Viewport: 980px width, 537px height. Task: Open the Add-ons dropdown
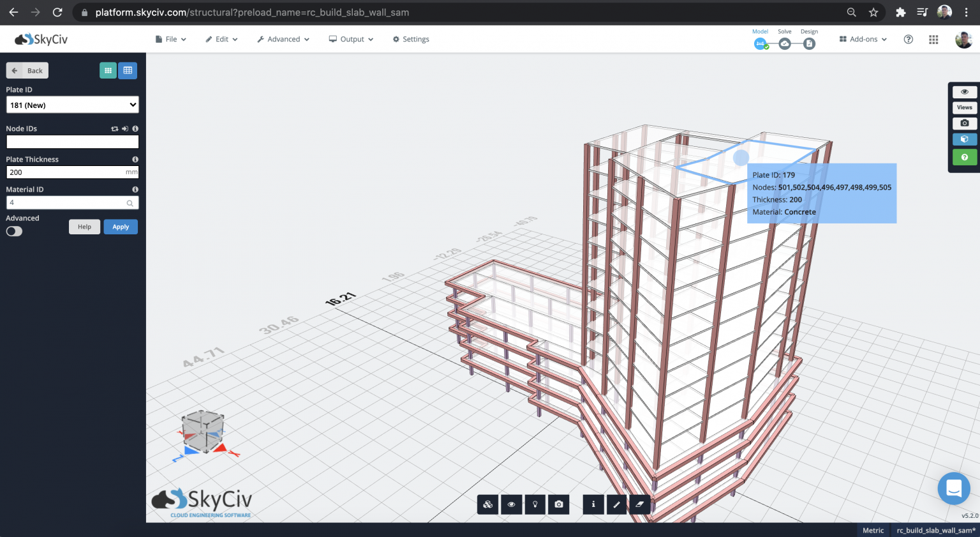862,39
